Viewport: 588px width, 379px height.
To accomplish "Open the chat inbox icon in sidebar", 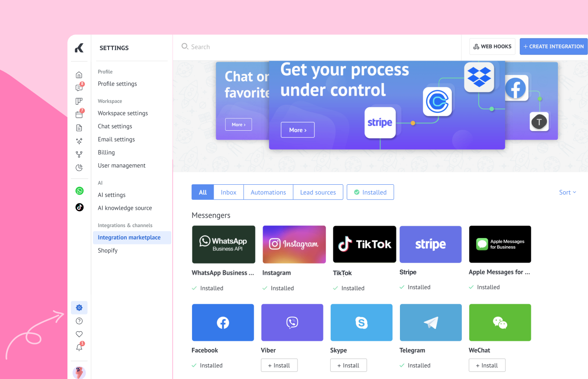I will (x=79, y=88).
